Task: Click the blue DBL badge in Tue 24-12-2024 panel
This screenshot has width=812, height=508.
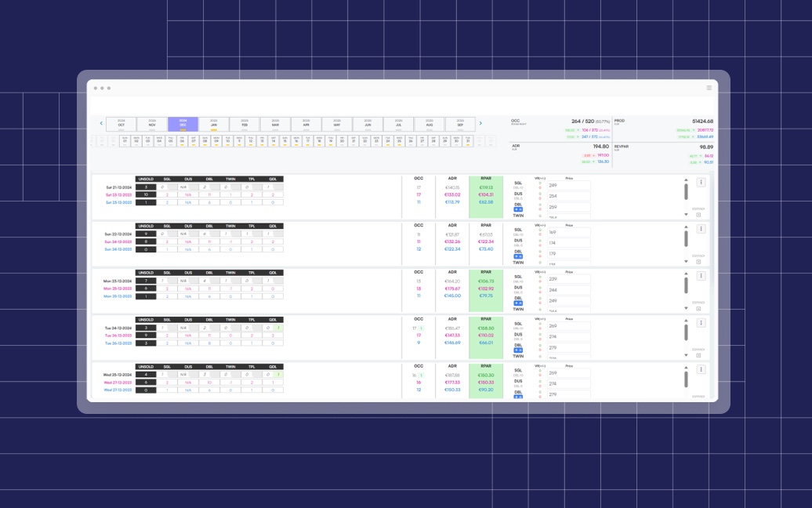Action: (x=518, y=350)
